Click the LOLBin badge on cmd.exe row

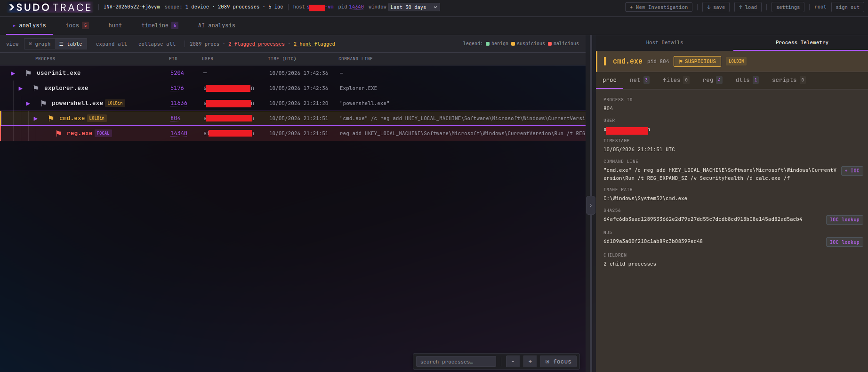point(97,118)
